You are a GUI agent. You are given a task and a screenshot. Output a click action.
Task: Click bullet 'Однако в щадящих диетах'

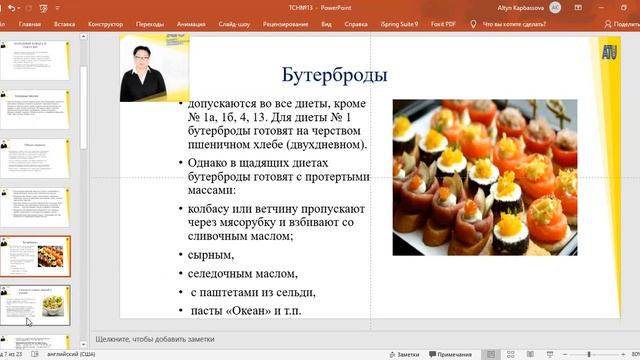click(x=258, y=163)
